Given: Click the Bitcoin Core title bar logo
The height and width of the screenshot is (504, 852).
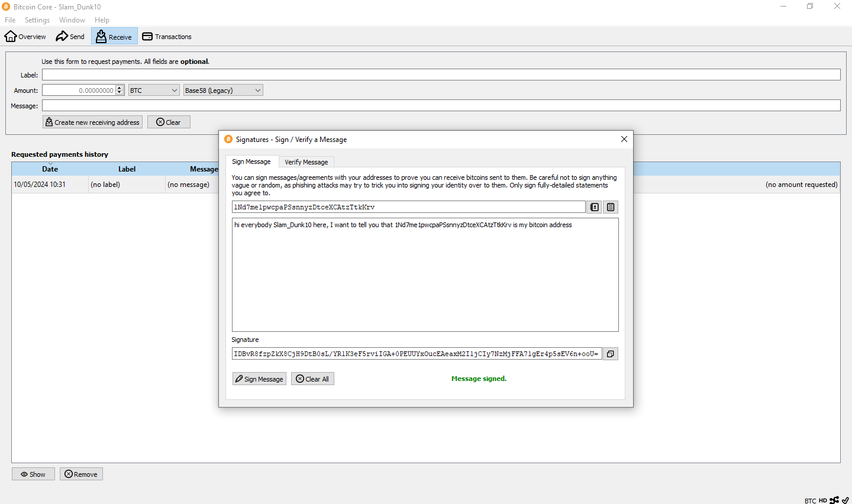Looking at the screenshot, I should pos(6,7).
